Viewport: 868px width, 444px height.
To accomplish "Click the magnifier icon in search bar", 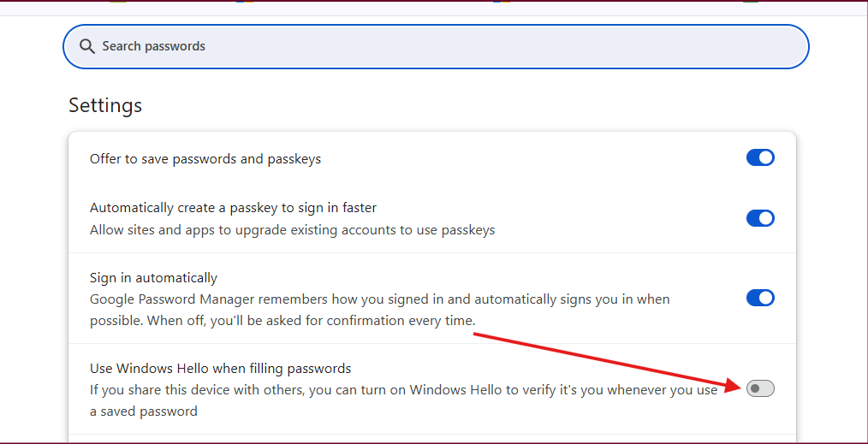I will [87, 46].
